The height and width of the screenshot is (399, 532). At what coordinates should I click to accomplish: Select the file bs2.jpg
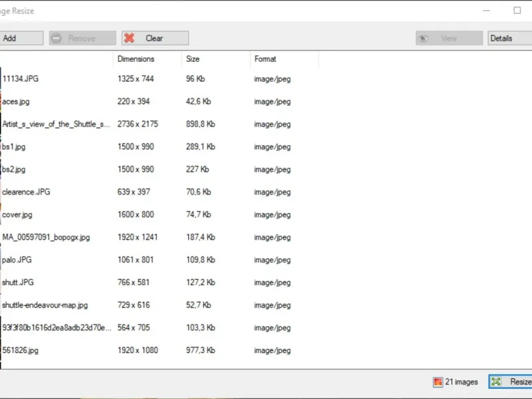[x=13, y=170]
